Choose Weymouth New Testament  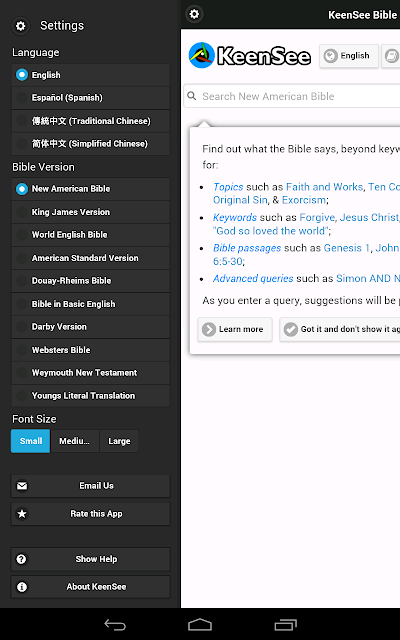(x=90, y=373)
